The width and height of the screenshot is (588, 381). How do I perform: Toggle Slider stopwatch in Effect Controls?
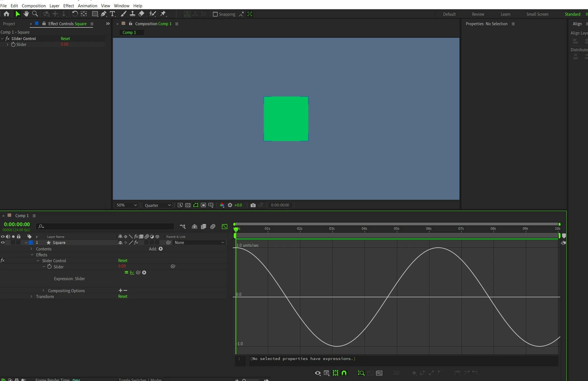point(13,45)
